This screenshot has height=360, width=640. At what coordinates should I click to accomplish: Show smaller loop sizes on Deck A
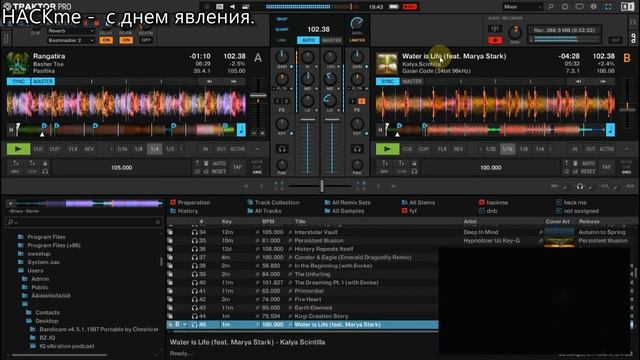click(111, 149)
